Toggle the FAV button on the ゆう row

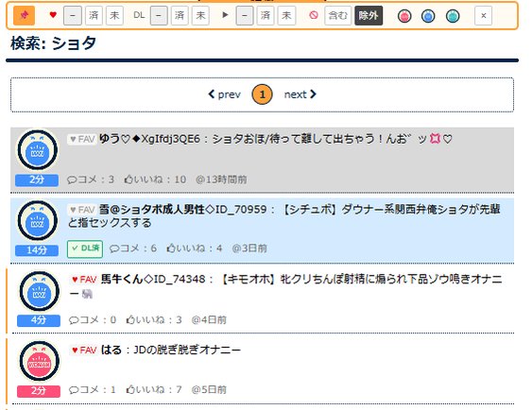(x=82, y=139)
